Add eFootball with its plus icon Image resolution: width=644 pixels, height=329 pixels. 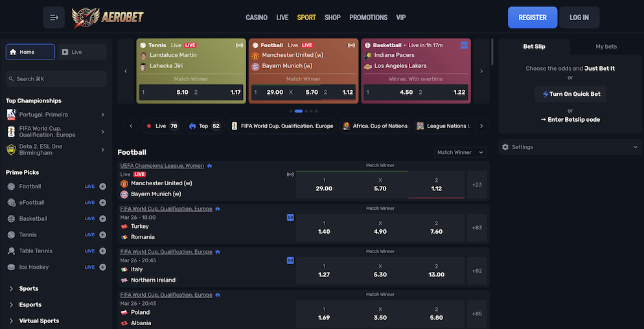click(102, 203)
